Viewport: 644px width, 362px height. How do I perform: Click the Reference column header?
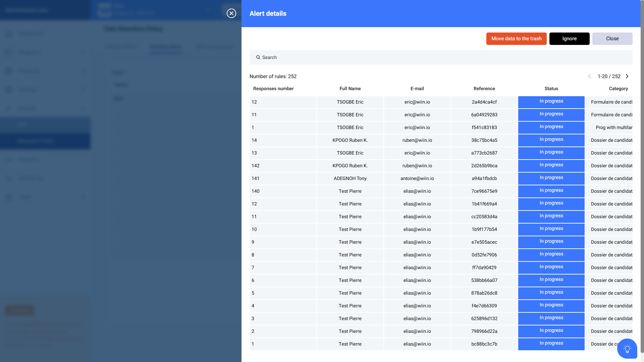click(484, 88)
